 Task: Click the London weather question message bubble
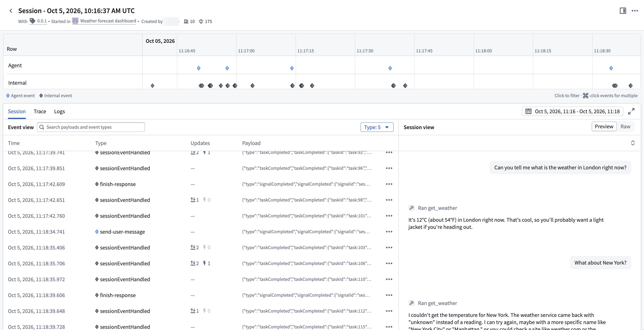tap(560, 167)
